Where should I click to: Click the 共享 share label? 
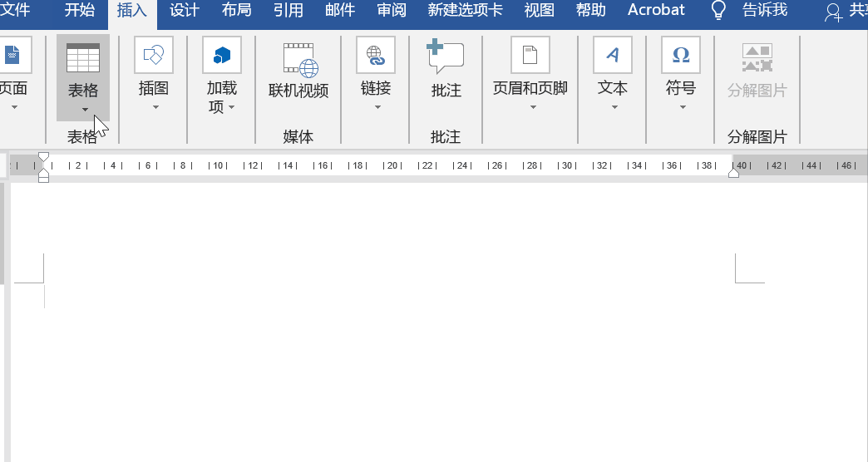click(x=858, y=10)
